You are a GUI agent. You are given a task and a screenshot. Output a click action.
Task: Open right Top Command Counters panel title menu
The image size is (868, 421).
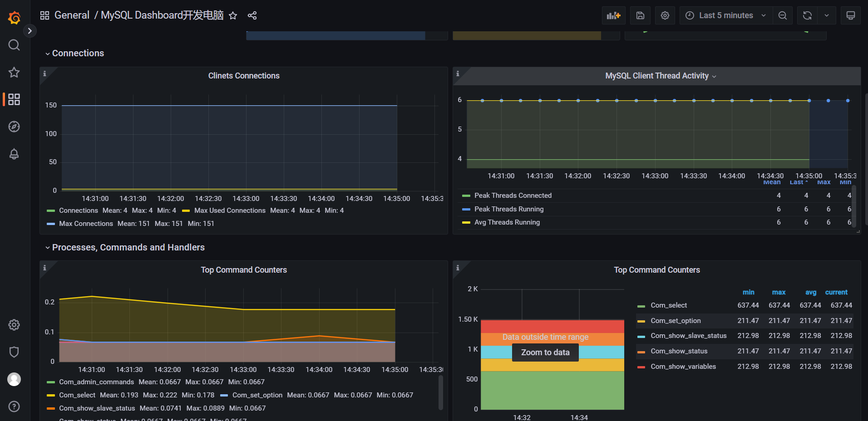(x=657, y=270)
